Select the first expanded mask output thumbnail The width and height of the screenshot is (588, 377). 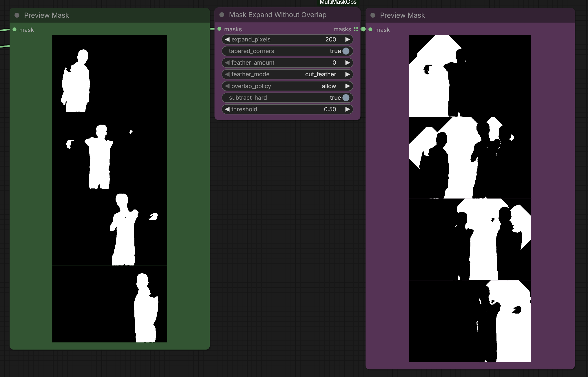470,76
